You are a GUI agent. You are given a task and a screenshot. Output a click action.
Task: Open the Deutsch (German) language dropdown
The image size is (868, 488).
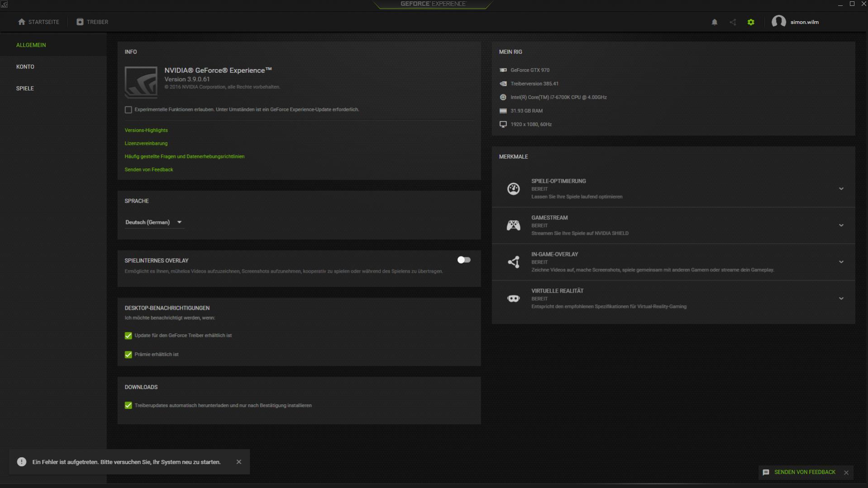click(154, 222)
